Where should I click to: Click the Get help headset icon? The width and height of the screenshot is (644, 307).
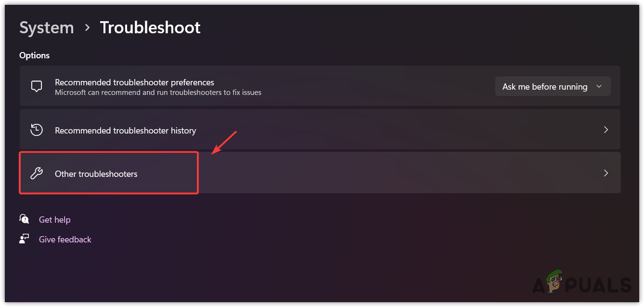[x=24, y=219]
